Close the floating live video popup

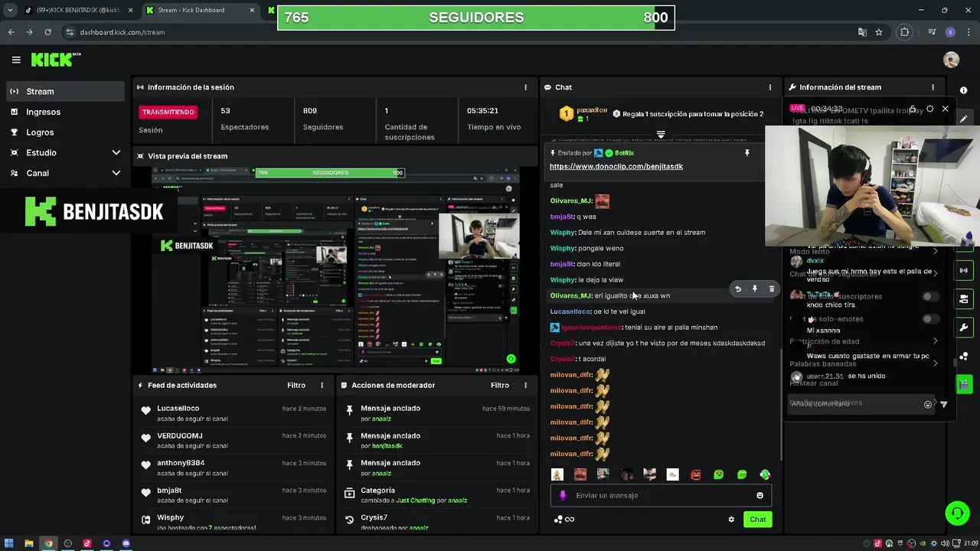click(945, 109)
